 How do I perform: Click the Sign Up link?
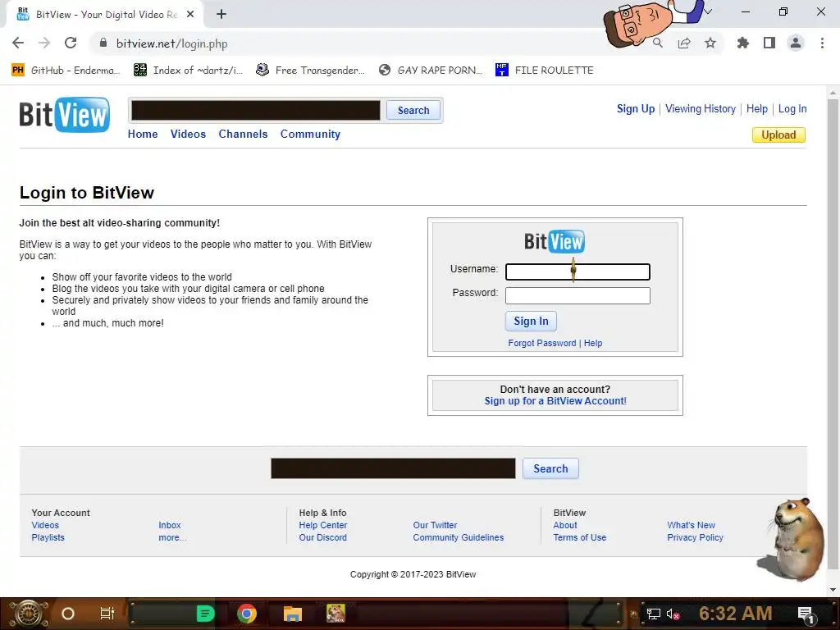pyautogui.click(x=636, y=109)
